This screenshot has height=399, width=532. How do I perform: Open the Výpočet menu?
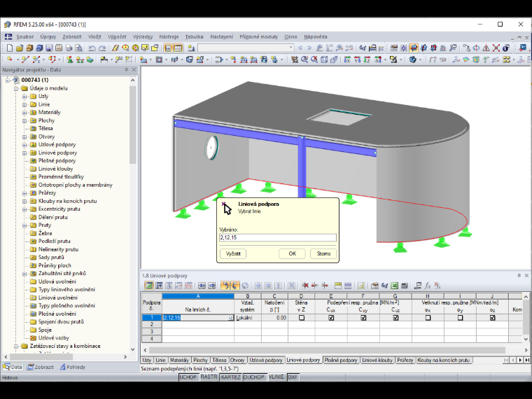tap(117, 36)
